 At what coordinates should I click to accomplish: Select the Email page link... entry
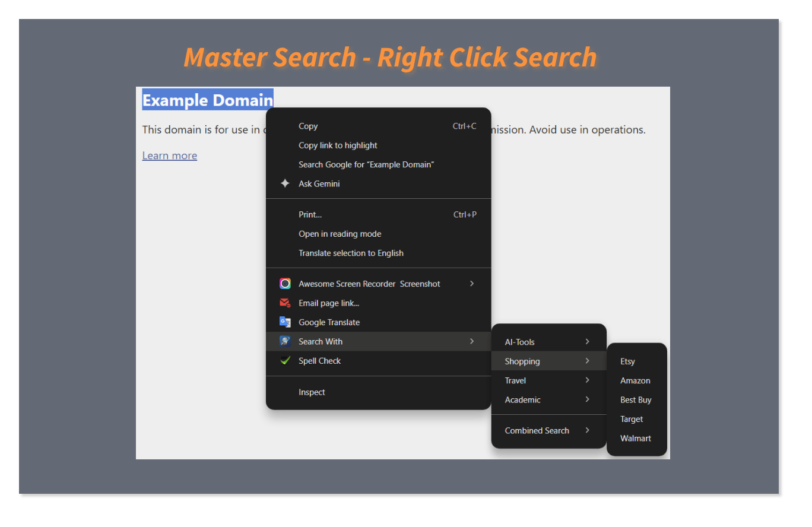click(x=378, y=303)
